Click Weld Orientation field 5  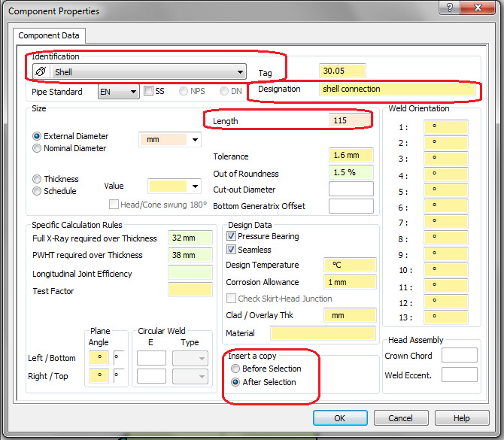click(446, 190)
